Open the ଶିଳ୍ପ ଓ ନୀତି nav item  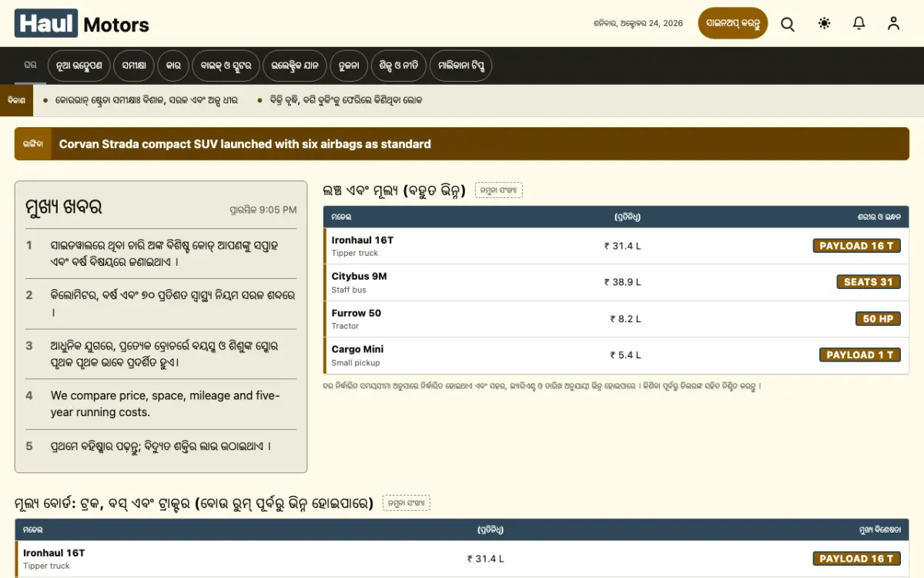click(399, 66)
